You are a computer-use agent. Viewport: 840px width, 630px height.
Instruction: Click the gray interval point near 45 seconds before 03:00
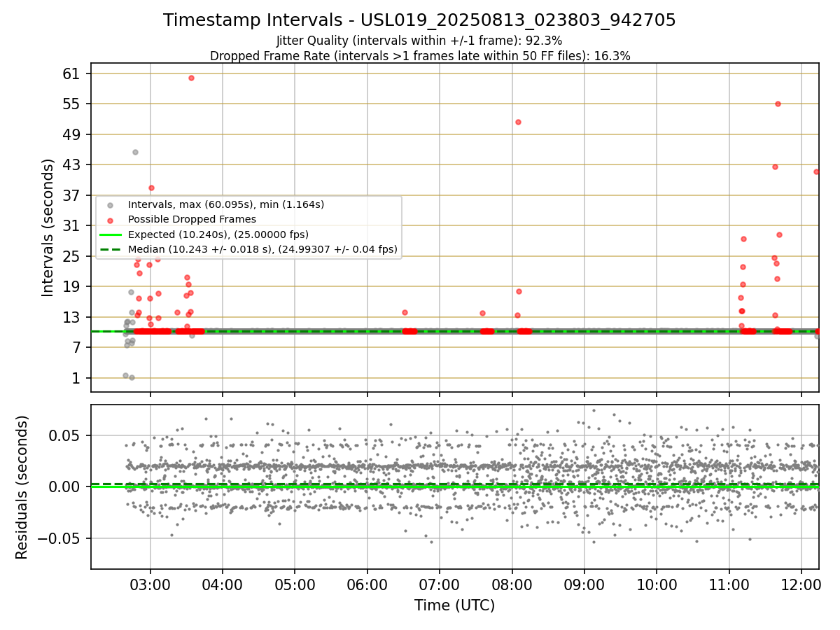[x=135, y=152]
